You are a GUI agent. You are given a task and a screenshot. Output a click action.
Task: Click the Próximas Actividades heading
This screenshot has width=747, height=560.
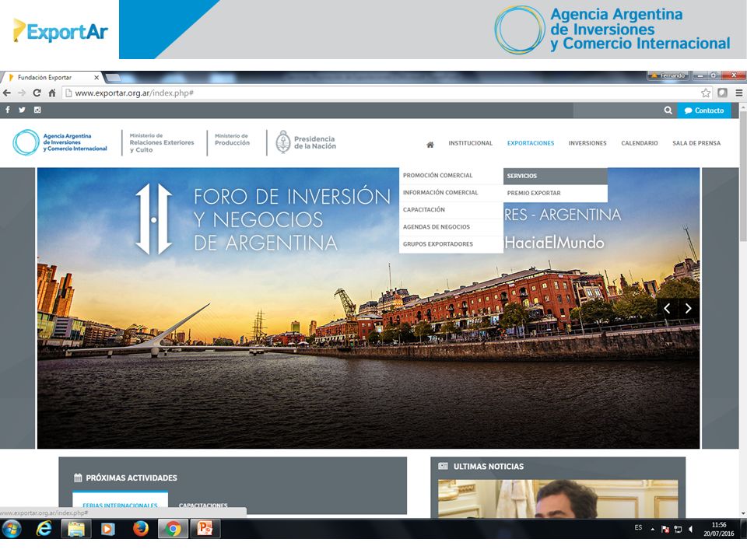(x=131, y=478)
